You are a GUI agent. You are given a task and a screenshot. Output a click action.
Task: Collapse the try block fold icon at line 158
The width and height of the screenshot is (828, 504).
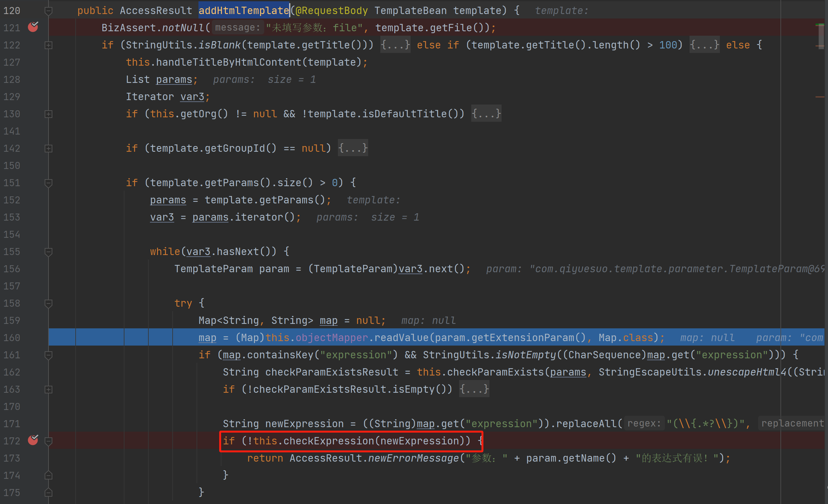point(48,303)
